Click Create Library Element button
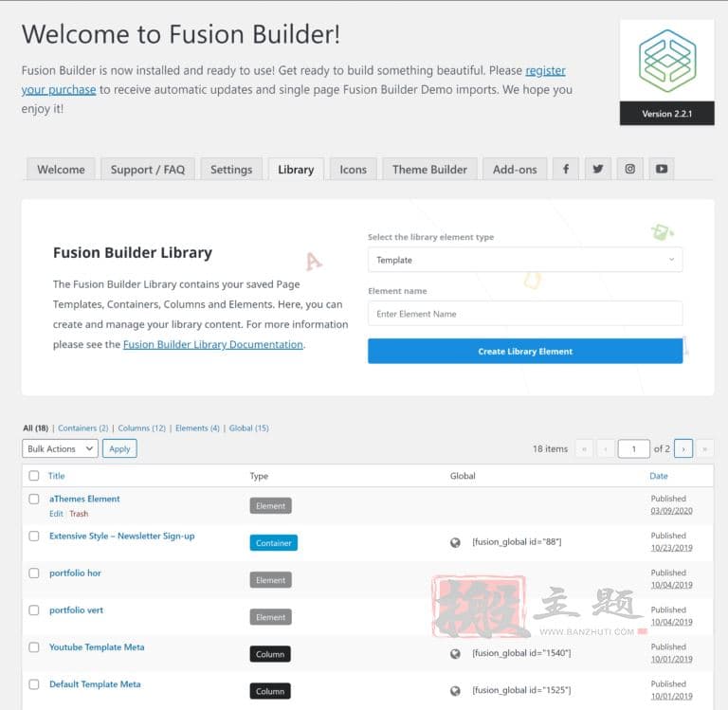The height and width of the screenshot is (710, 728). tap(525, 352)
